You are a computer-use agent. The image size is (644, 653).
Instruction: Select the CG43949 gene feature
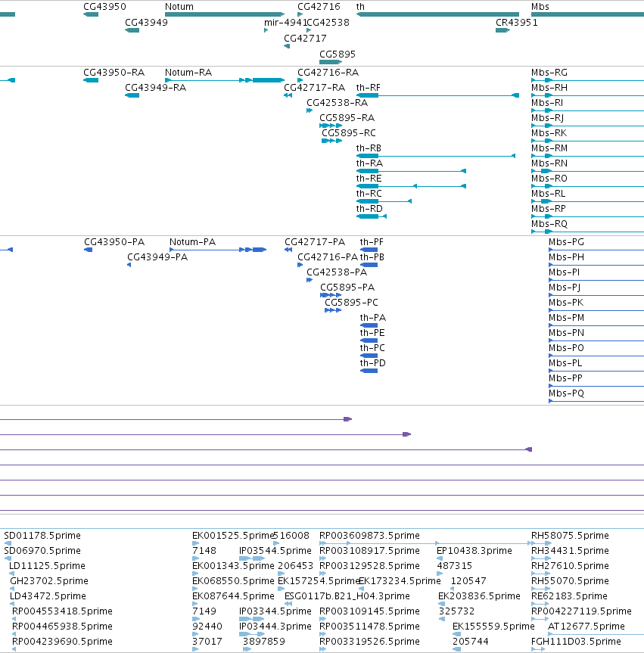click(132, 30)
